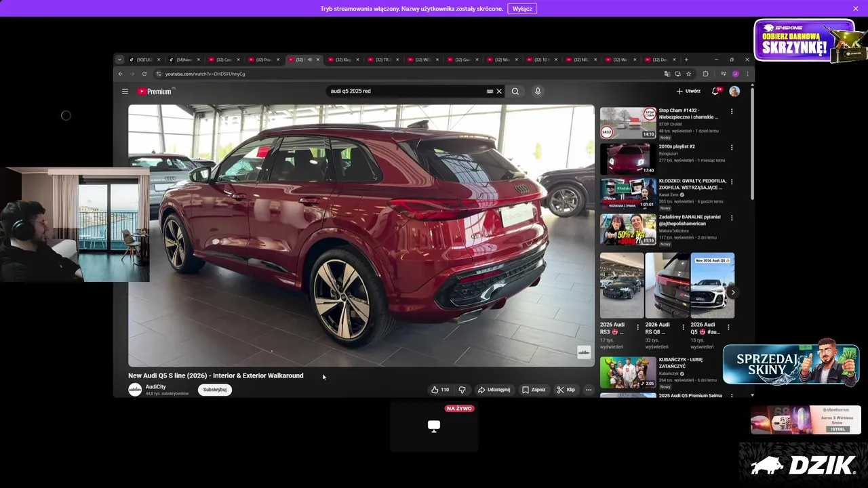This screenshot has height=488, width=868.
Task: Open the KUBAŃCZYK LUBIĘ ZATAŃCZYĆ thumbnail
Action: pyautogui.click(x=628, y=372)
